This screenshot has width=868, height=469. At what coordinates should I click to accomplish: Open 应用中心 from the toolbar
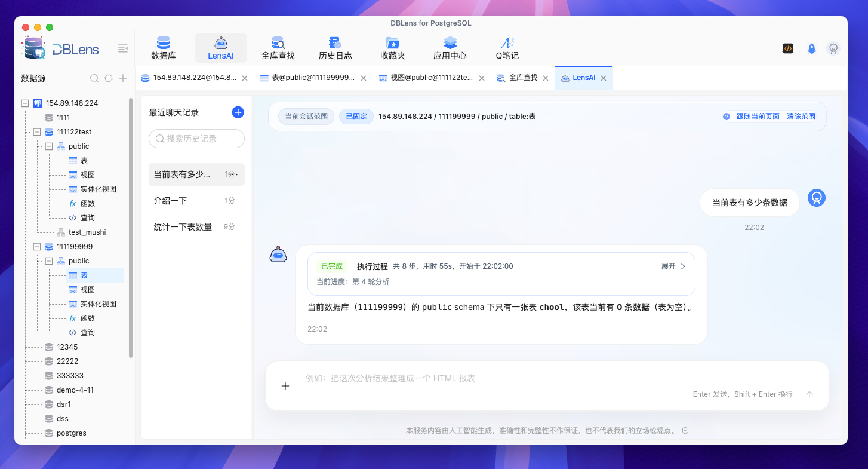coord(450,48)
